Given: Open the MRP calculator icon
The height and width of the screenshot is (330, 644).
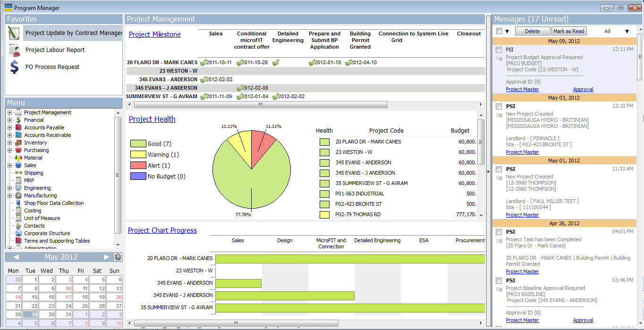Looking at the screenshot, I should (x=18, y=180).
